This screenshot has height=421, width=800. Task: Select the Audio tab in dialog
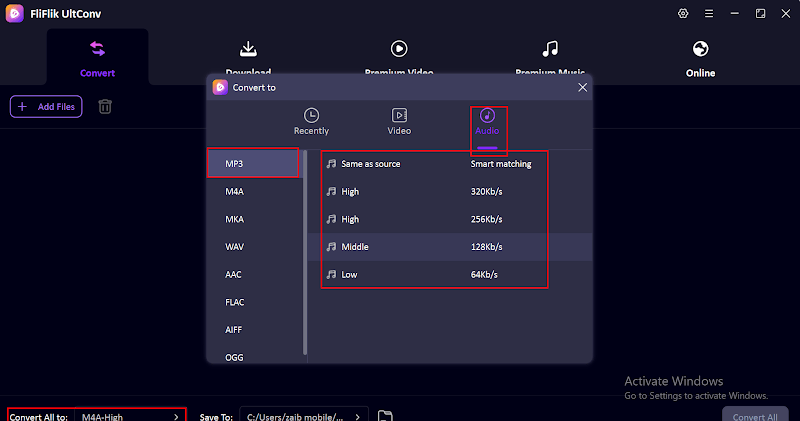(487, 122)
